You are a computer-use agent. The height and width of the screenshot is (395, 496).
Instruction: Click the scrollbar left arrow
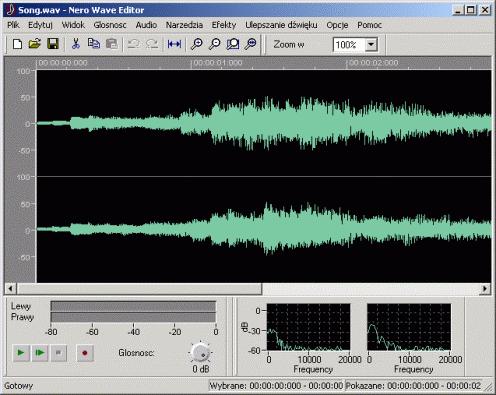[x=10, y=288]
